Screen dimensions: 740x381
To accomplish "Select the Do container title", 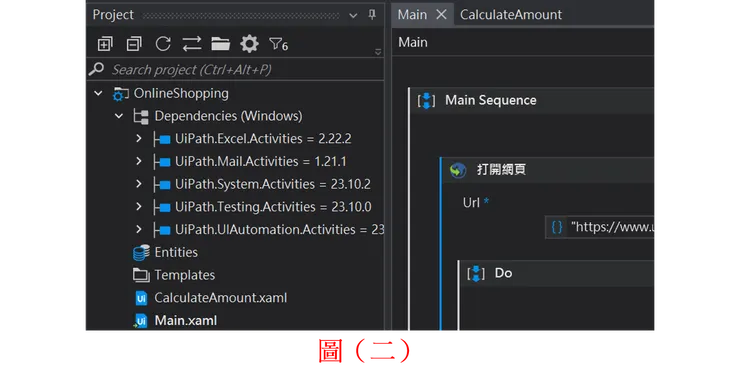I will 503,273.
